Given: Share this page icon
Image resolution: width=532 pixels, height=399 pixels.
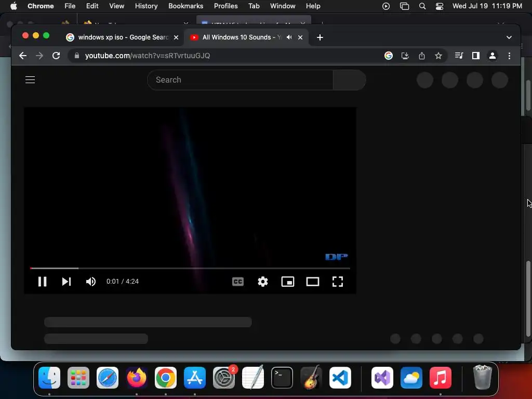Looking at the screenshot, I should (x=422, y=56).
